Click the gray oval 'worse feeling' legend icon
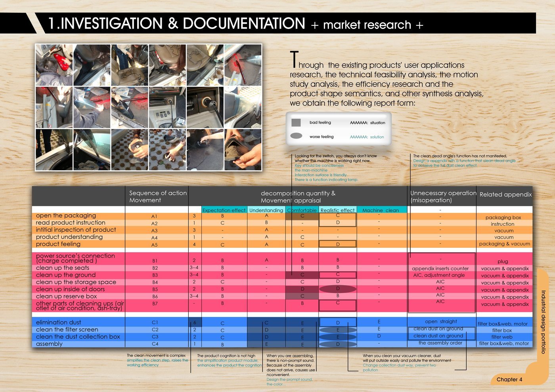Screen dimensions: 555x392 [296, 136]
